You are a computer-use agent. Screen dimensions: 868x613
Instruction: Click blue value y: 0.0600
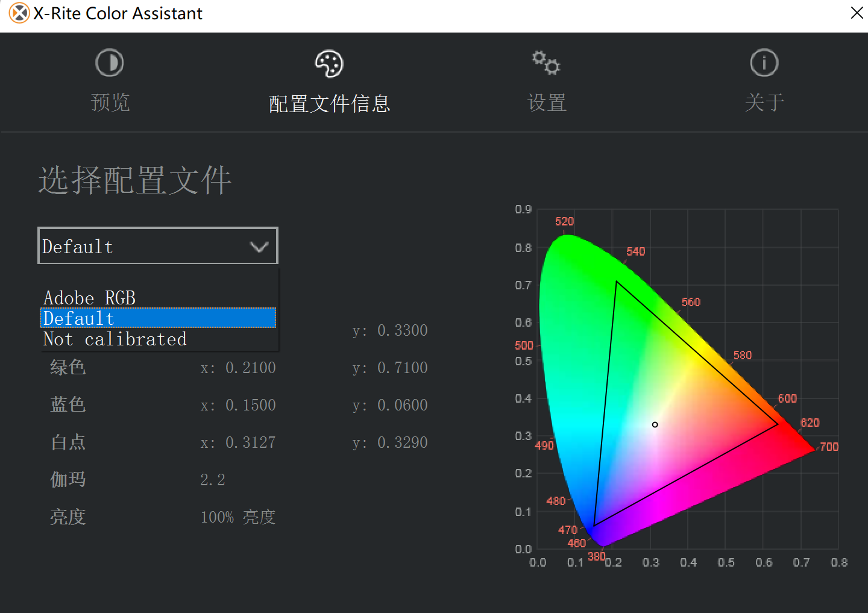click(390, 405)
